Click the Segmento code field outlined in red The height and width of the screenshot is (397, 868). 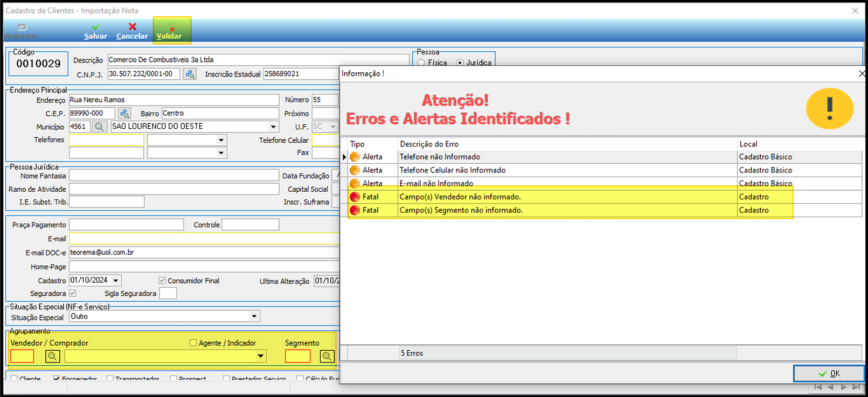[298, 356]
